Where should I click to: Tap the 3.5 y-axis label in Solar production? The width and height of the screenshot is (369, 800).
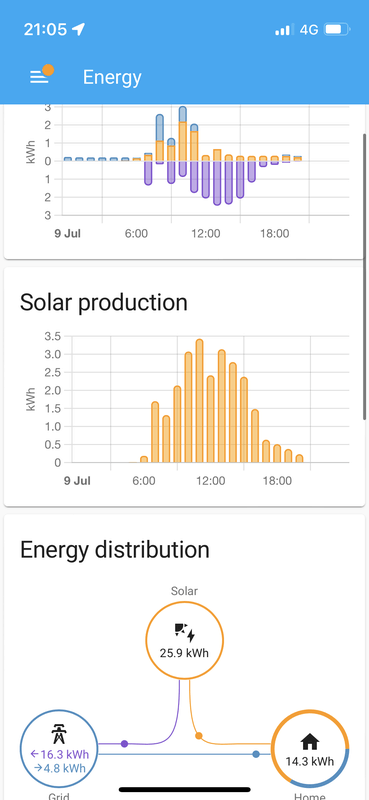coord(54,336)
